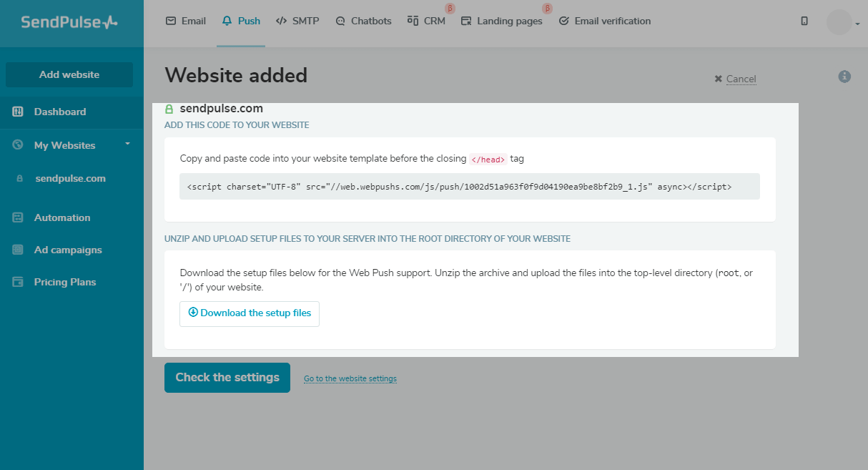
Task: Open the account dropdown arrow
Action: 857,24
